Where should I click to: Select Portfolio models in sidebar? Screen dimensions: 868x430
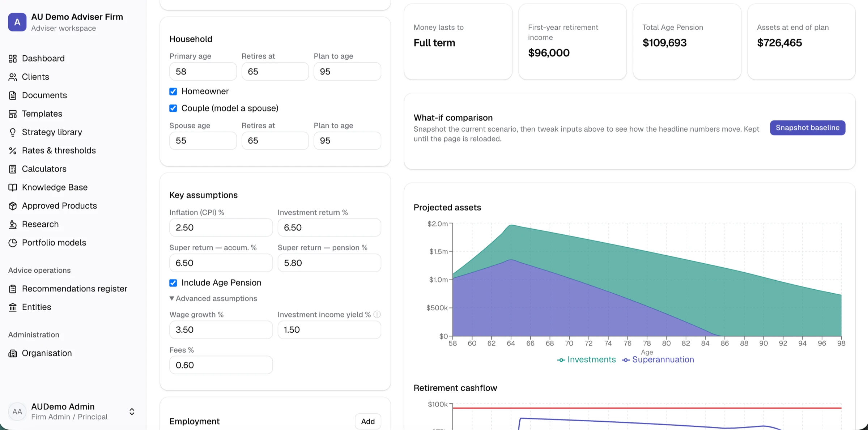pyautogui.click(x=54, y=243)
